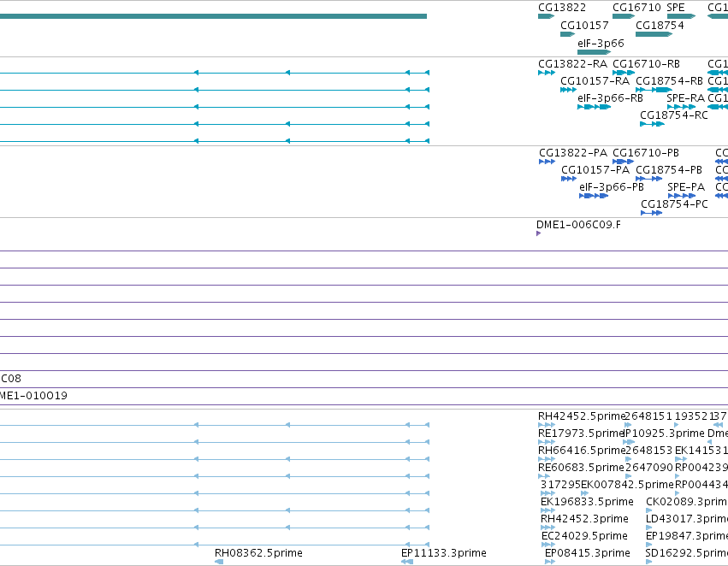Select EST EK196833.5prime
The width and height of the screenshot is (728, 566).
coord(587,502)
